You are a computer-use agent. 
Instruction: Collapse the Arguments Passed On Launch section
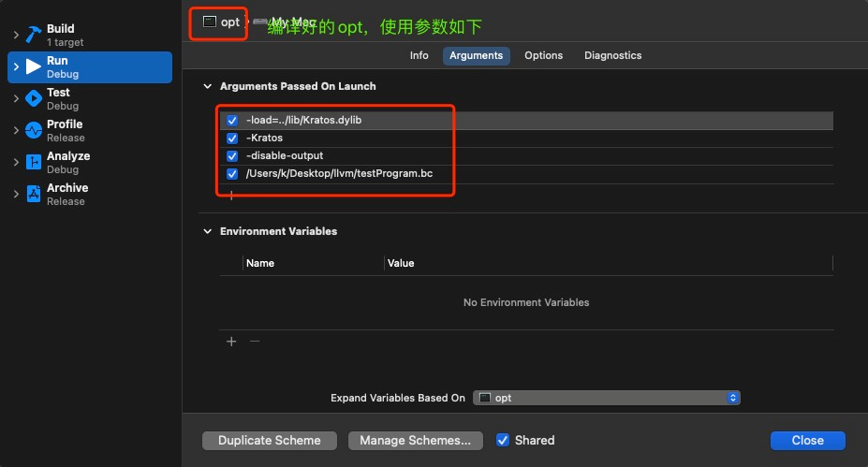(207, 86)
